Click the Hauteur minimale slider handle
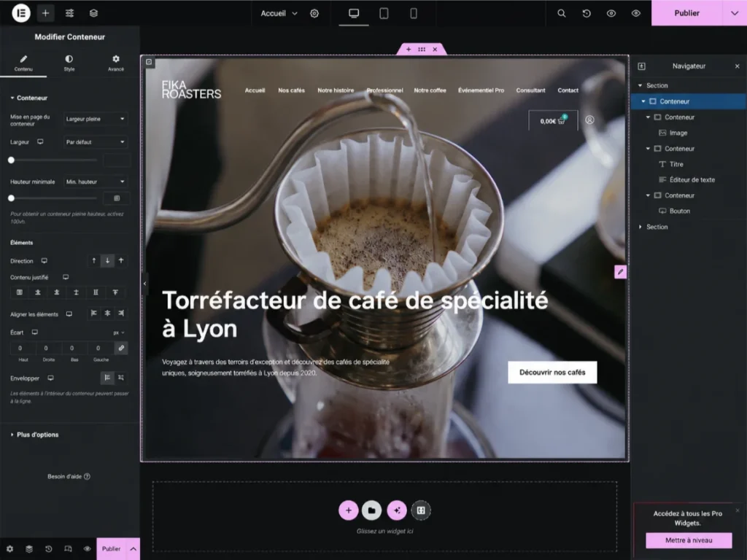747x560 pixels. pos(12,198)
